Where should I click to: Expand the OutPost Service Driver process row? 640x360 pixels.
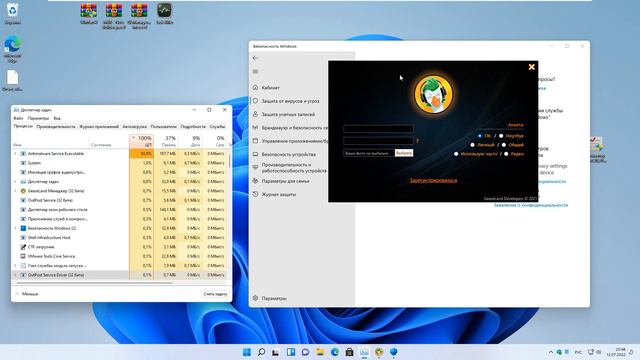(16, 275)
